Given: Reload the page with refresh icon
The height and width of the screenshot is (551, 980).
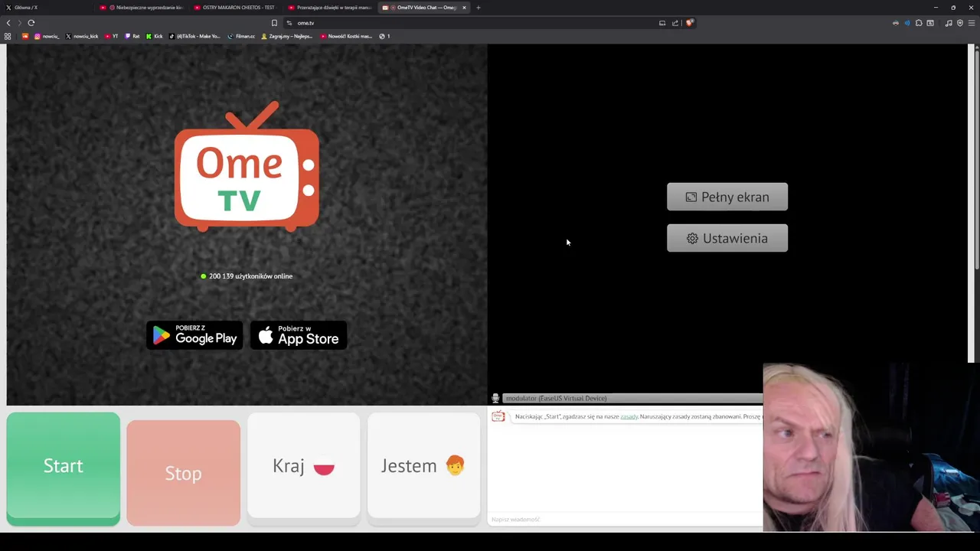Looking at the screenshot, I should click(31, 23).
